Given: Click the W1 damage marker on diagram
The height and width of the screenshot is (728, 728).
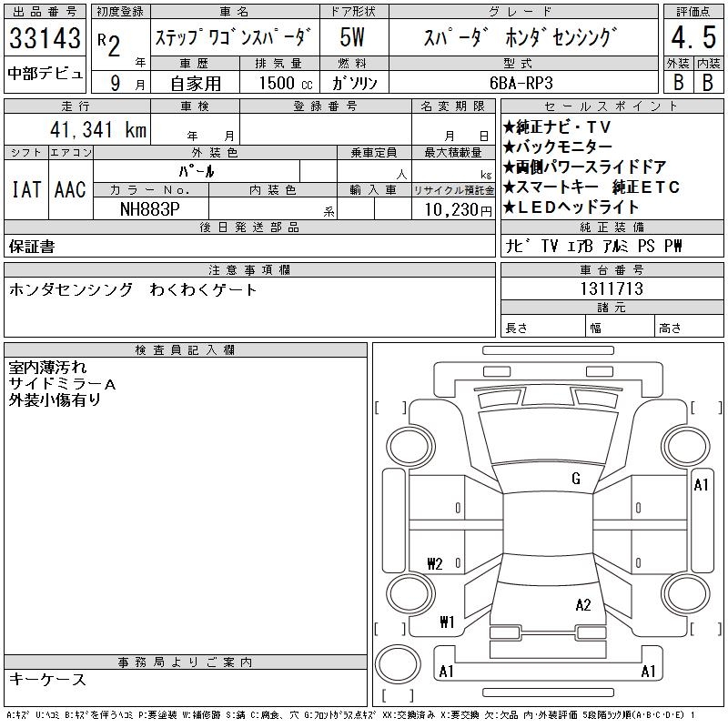Looking at the screenshot, I should (x=447, y=622).
